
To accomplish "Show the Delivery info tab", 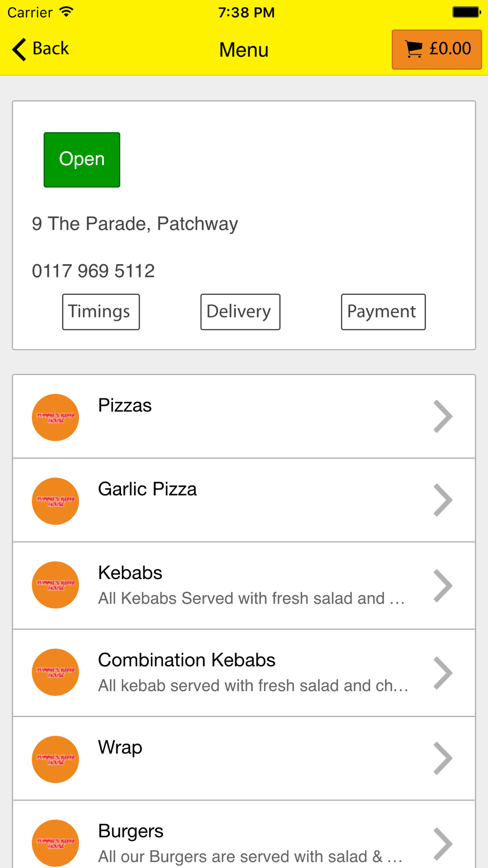I will point(240,312).
